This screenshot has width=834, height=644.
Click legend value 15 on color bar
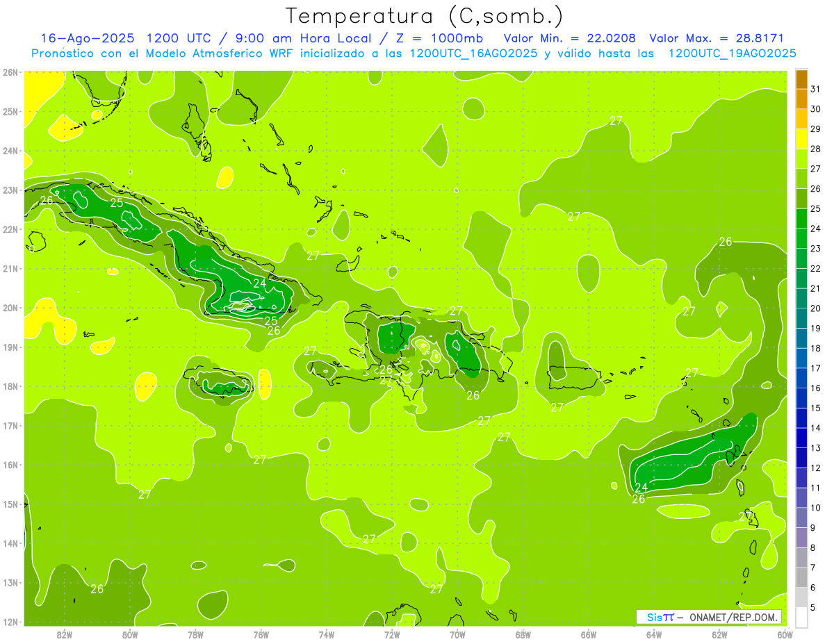(x=815, y=408)
